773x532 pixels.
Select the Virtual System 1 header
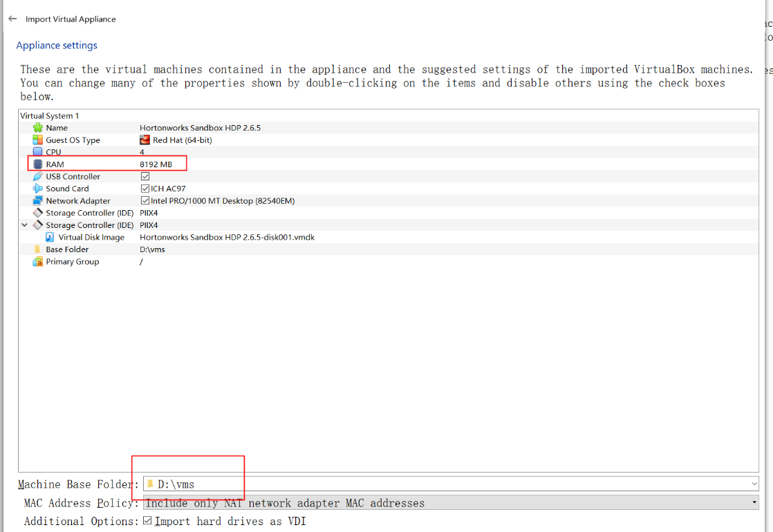[x=49, y=116]
